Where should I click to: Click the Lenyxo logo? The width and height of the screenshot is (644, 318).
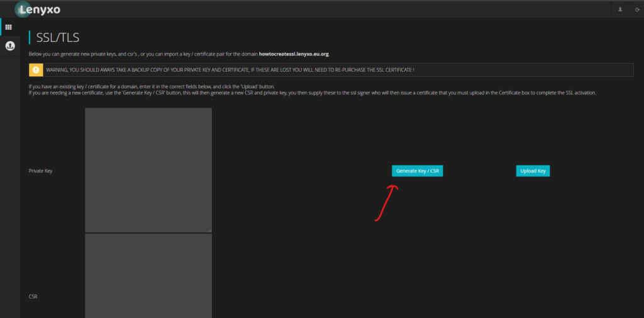[38, 9]
